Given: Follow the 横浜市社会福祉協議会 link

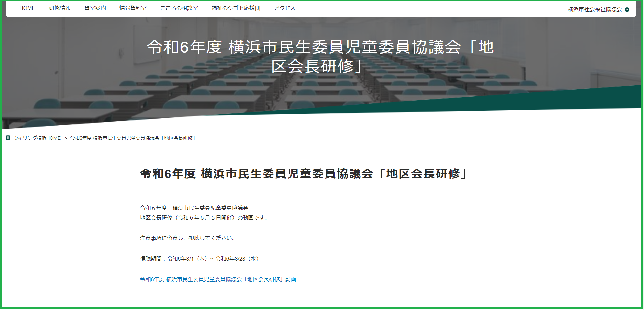Looking at the screenshot, I should pyautogui.click(x=595, y=9).
